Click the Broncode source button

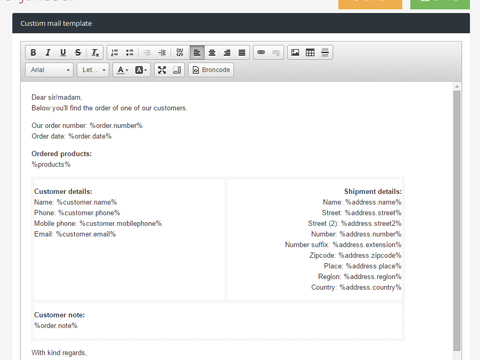tap(211, 70)
